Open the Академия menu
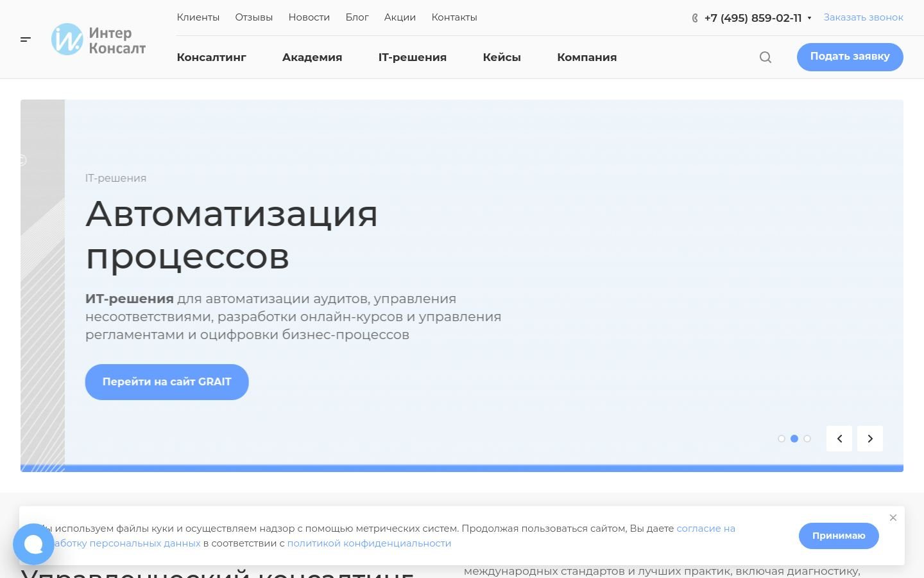Viewport: 924px width, 578px height. coord(312,57)
